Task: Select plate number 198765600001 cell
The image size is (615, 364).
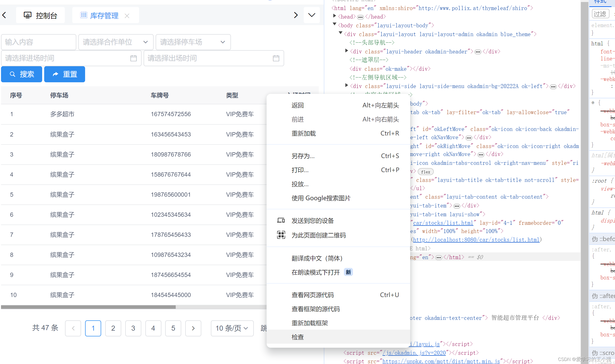Action: [x=171, y=194]
